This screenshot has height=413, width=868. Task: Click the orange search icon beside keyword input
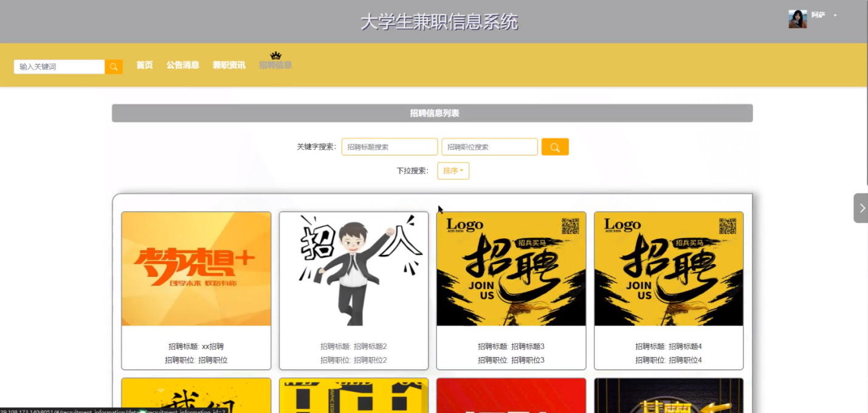coord(114,67)
